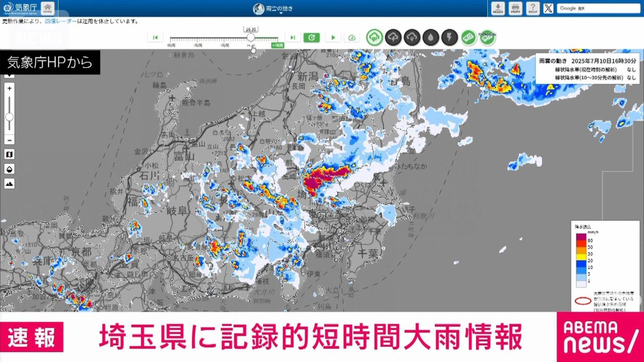Select the tornado advisory display icon

[411, 38]
